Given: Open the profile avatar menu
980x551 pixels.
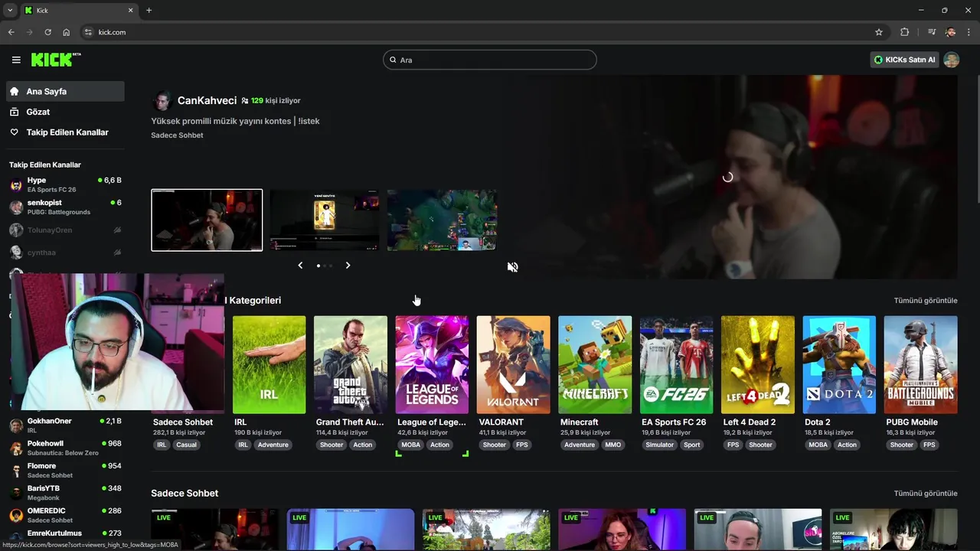Looking at the screenshot, I should pyautogui.click(x=952, y=60).
